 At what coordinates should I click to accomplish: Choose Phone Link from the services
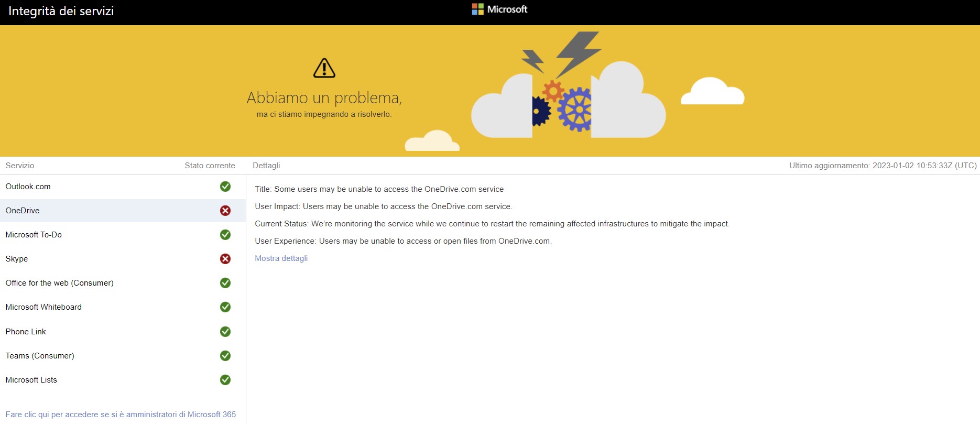26,332
